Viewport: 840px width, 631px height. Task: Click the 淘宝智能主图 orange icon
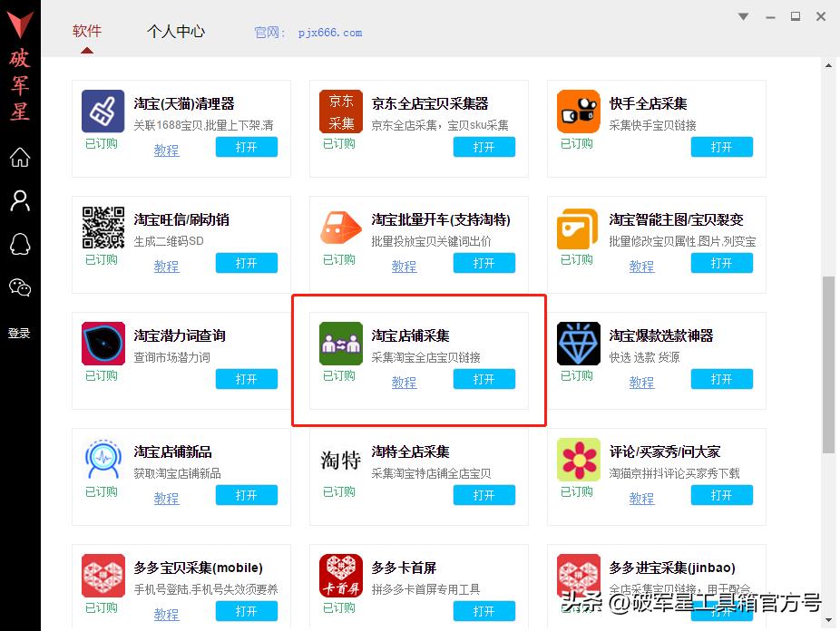[x=578, y=228]
